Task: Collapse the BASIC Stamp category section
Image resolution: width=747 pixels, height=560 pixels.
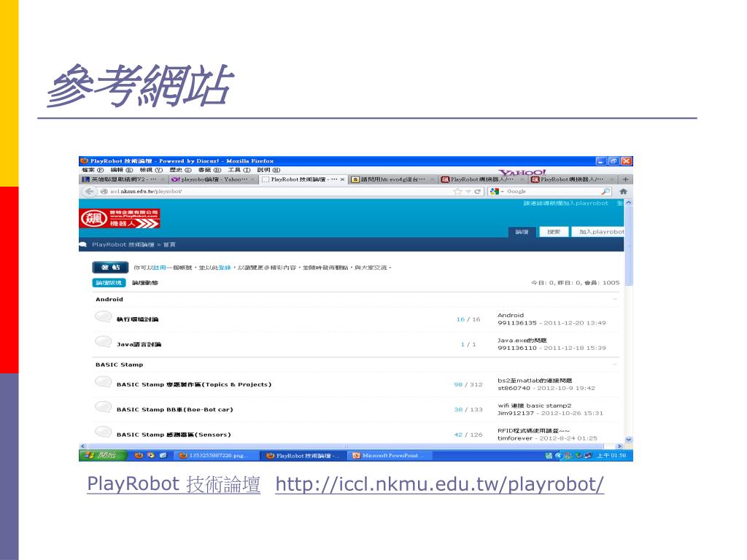Action: (614, 365)
